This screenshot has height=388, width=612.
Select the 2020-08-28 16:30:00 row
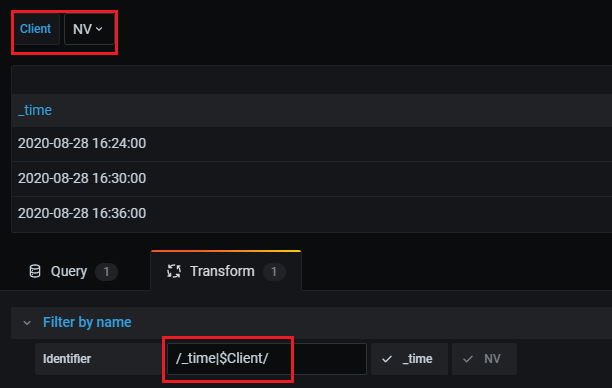click(311, 179)
